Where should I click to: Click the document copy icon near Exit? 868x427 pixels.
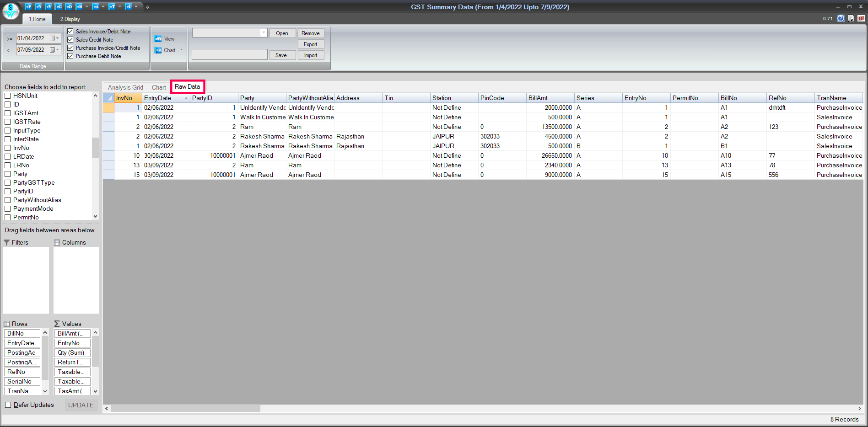coord(851,18)
